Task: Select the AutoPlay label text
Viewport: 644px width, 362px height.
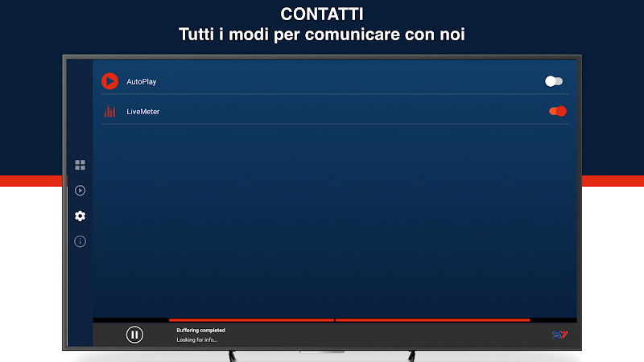Action: (x=142, y=82)
